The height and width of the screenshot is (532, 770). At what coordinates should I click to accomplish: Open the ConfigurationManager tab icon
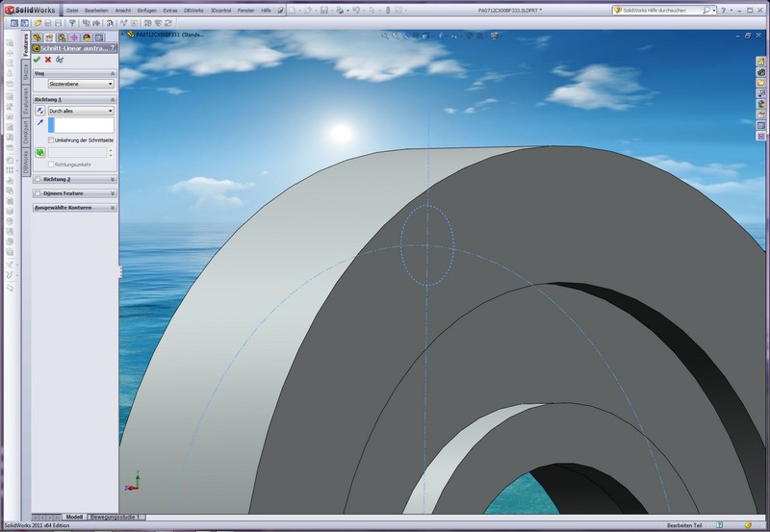(x=62, y=38)
